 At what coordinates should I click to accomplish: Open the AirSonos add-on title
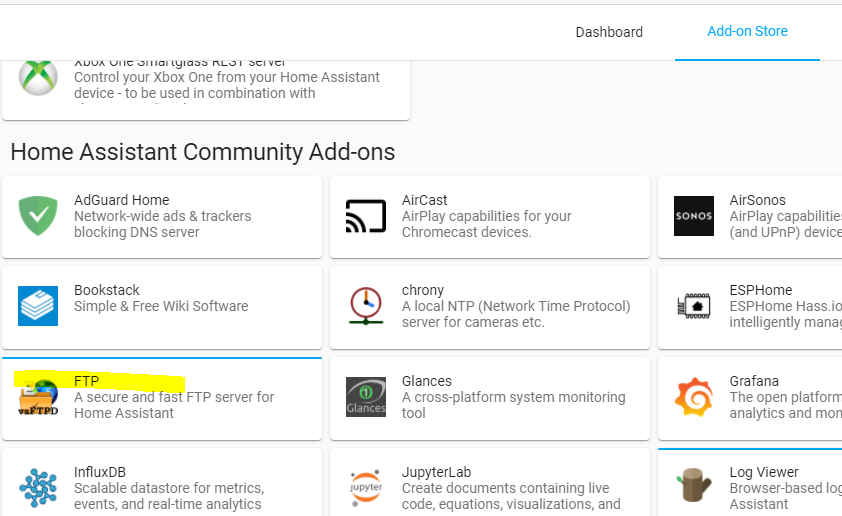pyautogui.click(x=757, y=200)
